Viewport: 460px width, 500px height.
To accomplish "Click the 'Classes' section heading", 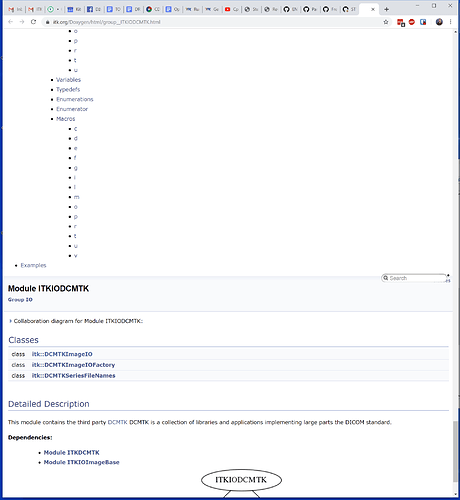I will tap(23, 340).
